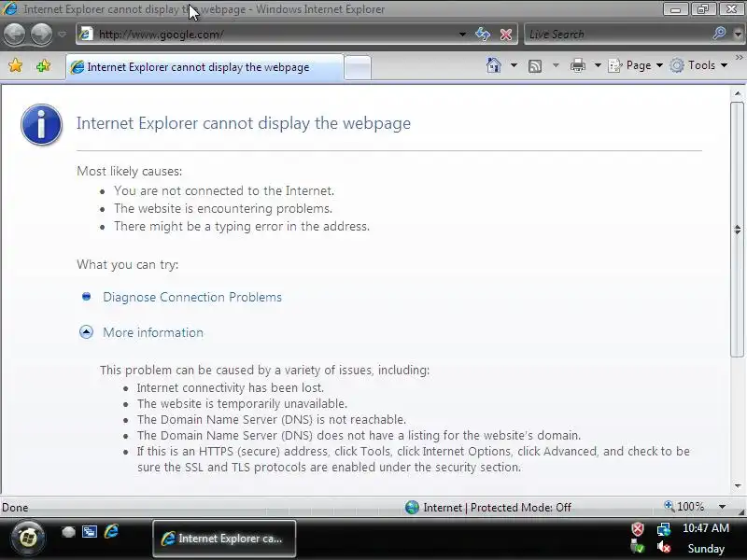Image resolution: width=747 pixels, height=560 pixels.
Task: Click the red Stop loading icon
Action: tap(506, 35)
